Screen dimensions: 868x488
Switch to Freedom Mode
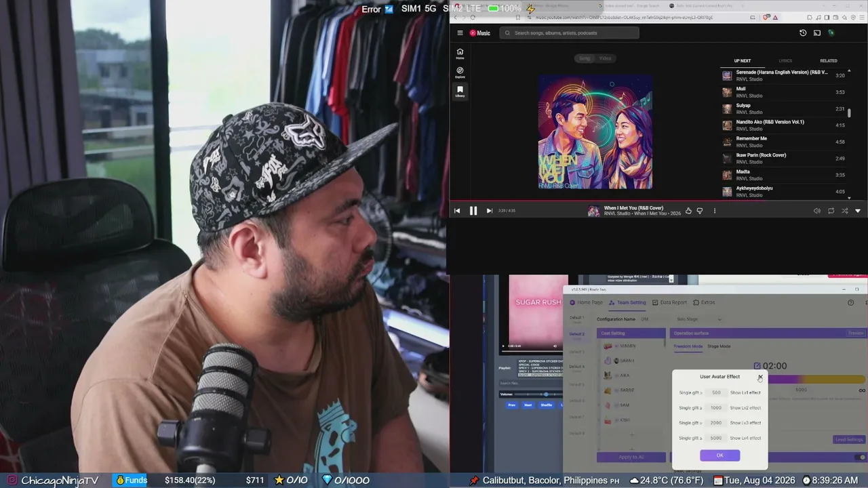[688, 346]
